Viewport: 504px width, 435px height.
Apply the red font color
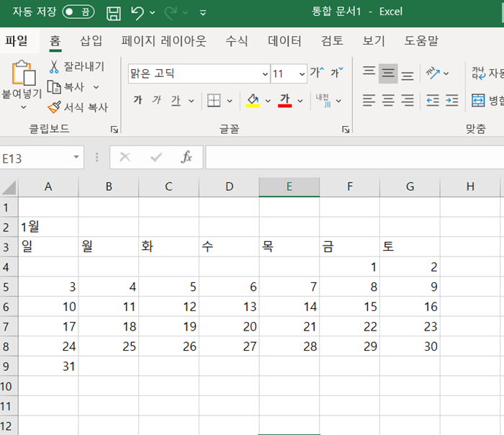coord(285,100)
